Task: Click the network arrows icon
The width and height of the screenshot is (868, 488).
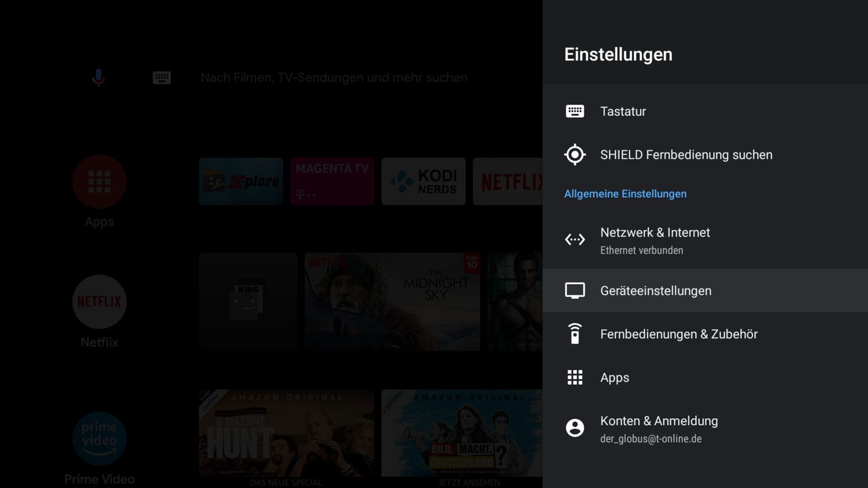Action: [x=575, y=239]
